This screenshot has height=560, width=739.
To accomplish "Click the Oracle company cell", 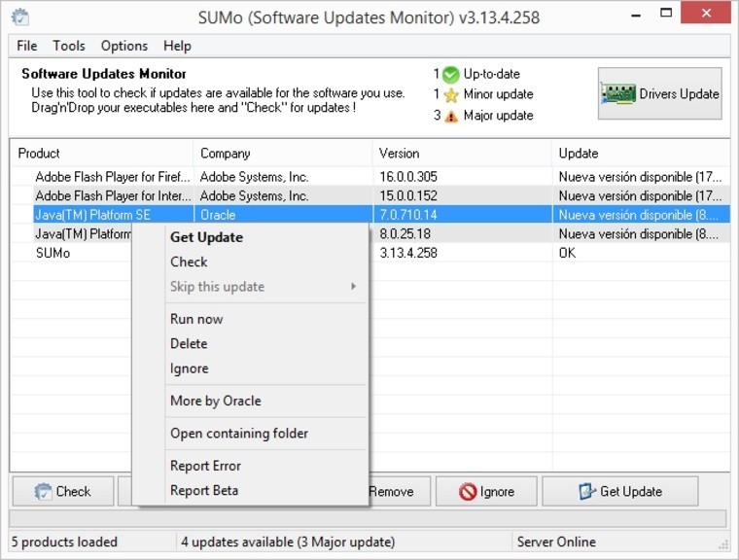I will 283,215.
